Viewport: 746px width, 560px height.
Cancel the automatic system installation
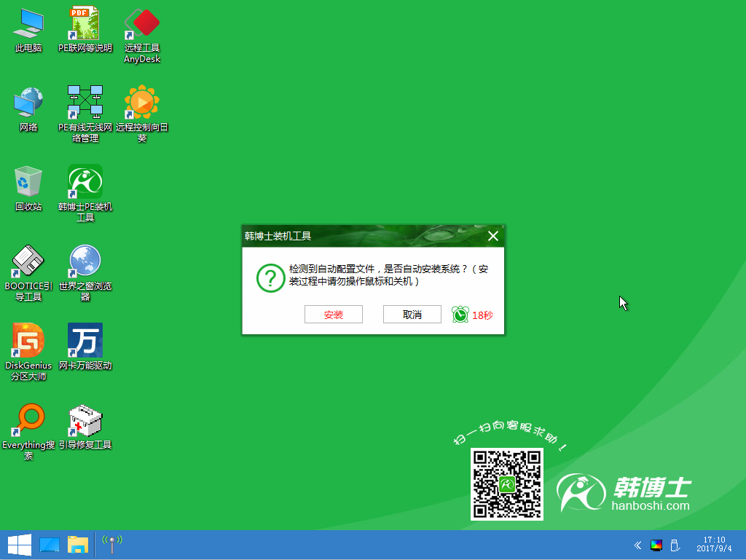[x=412, y=314]
